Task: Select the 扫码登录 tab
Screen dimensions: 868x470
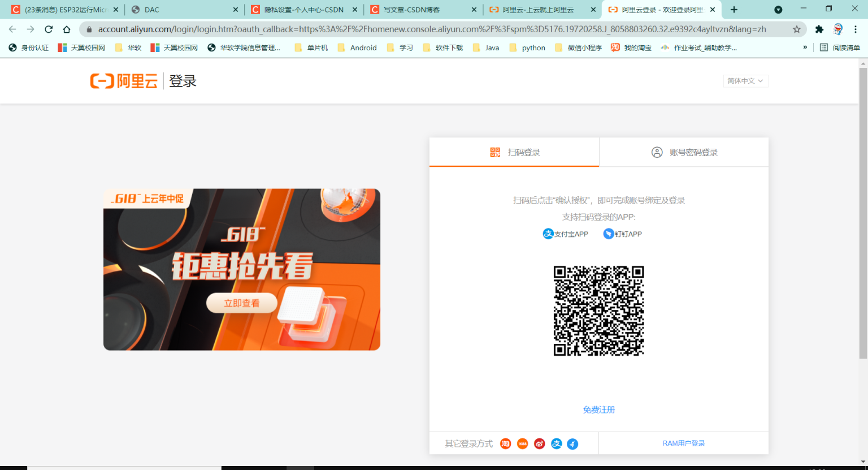Action: (x=514, y=152)
